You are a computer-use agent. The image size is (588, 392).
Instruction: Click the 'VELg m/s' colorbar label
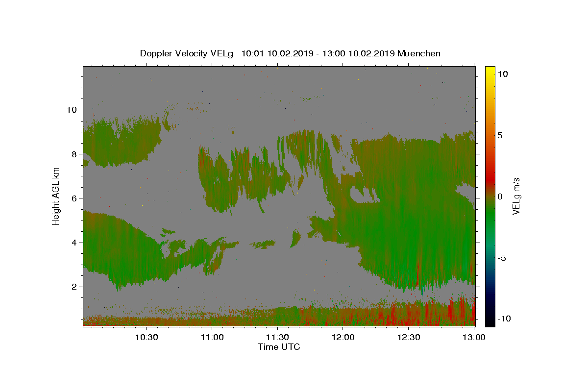[x=516, y=196]
